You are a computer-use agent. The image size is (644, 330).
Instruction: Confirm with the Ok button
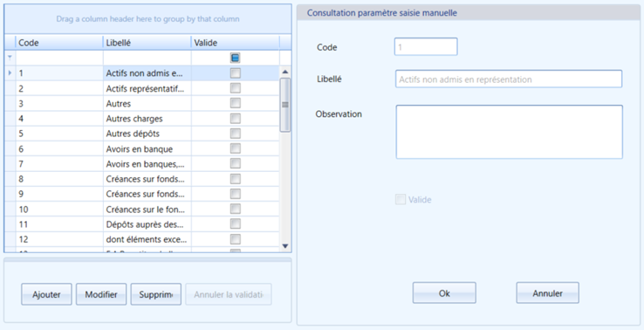(444, 293)
